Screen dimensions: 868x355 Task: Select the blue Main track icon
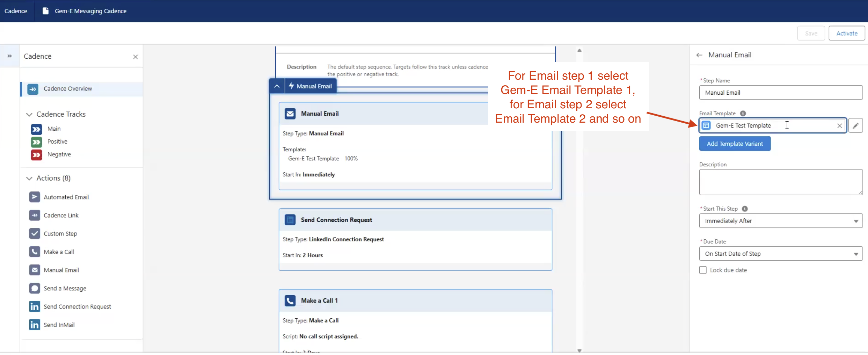click(x=36, y=129)
